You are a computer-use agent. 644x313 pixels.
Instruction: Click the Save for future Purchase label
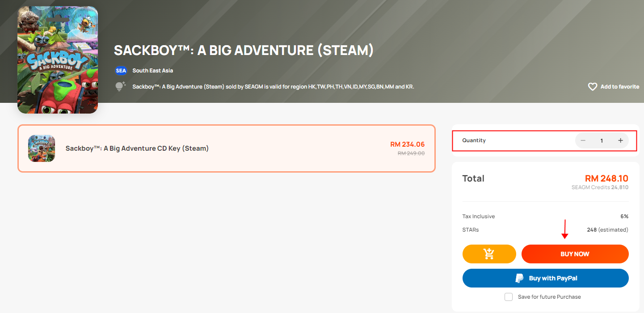pyautogui.click(x=549, y=297)
